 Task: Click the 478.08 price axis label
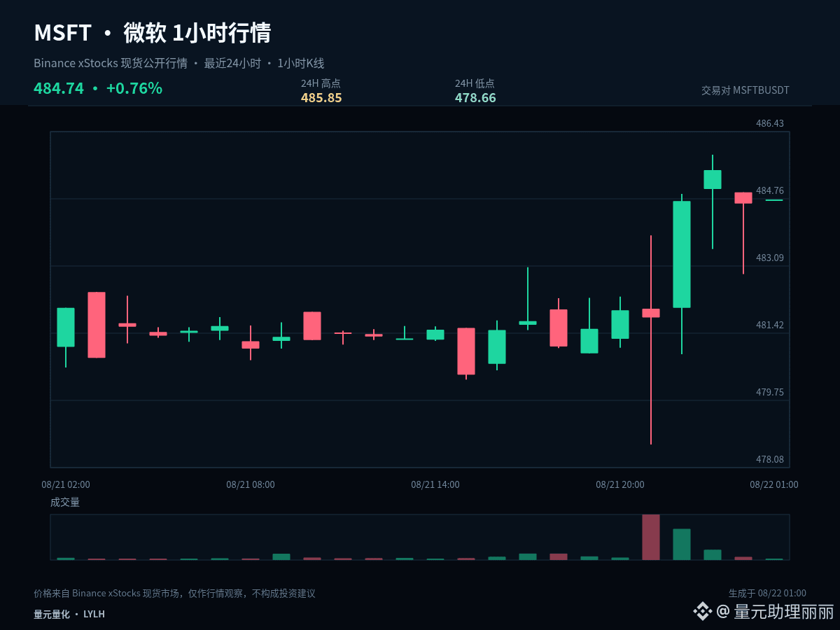point(770,459)
